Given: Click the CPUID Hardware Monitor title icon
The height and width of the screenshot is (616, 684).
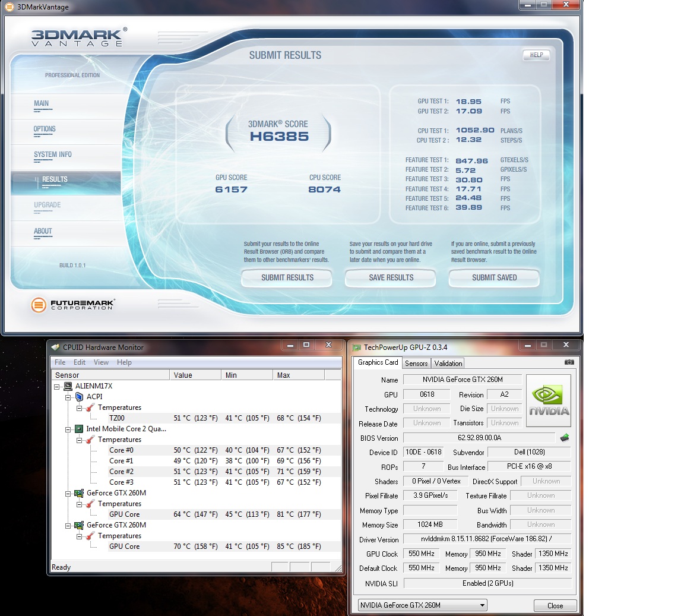Looking at the screenshot, I should click(x=55, y=348).
